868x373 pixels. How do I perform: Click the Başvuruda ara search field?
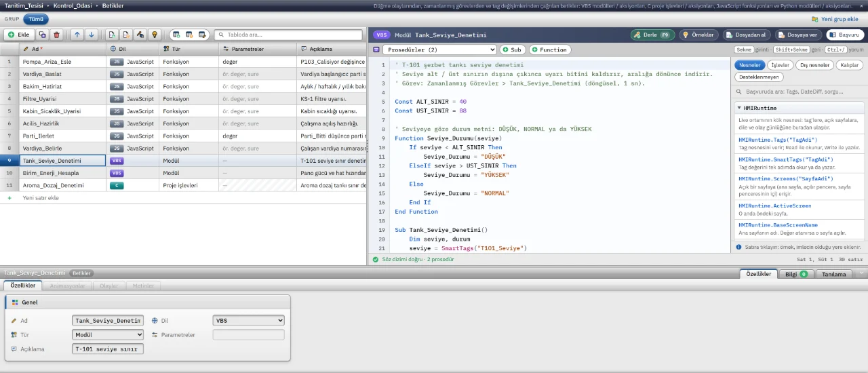(x=799, y=91)
